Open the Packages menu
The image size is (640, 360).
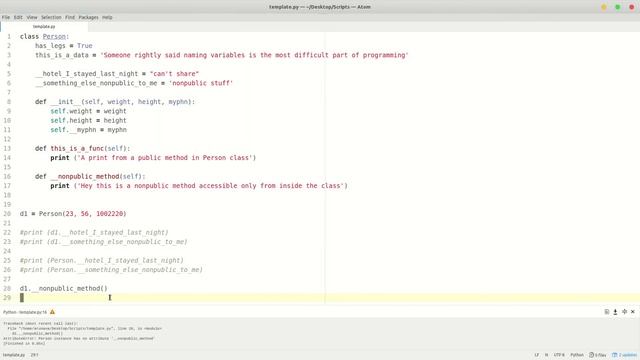click(88, 17)
